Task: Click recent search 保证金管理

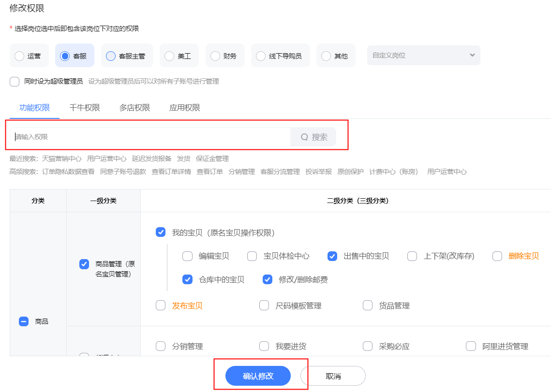Action: coord(212,159)
